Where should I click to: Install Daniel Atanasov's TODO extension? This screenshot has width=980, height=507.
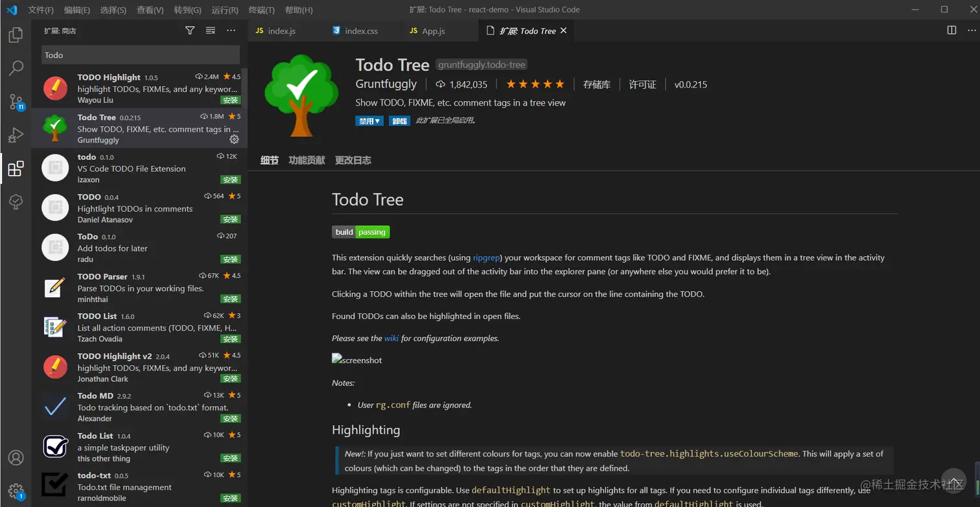coord(231,220)
